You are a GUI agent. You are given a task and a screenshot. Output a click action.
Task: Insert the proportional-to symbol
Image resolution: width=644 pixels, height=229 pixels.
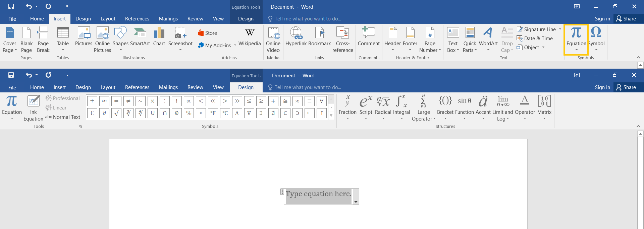pos(189,101)
